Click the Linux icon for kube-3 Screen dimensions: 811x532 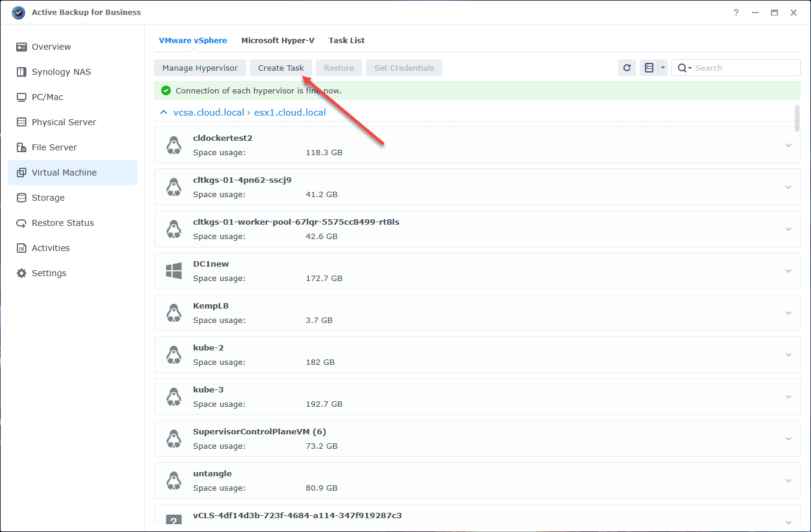(x=174, y=397)
